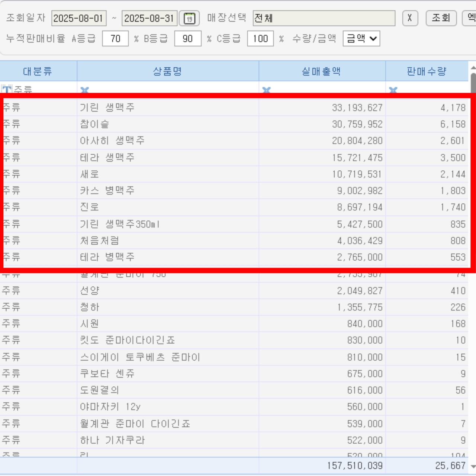
Task: Focus the end date field 2025-08-31
Action: tap(149, 18)
